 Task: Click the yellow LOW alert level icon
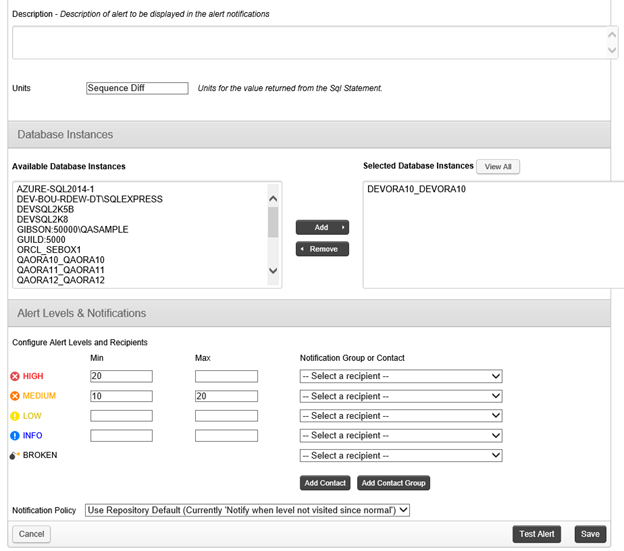[15, 416]
